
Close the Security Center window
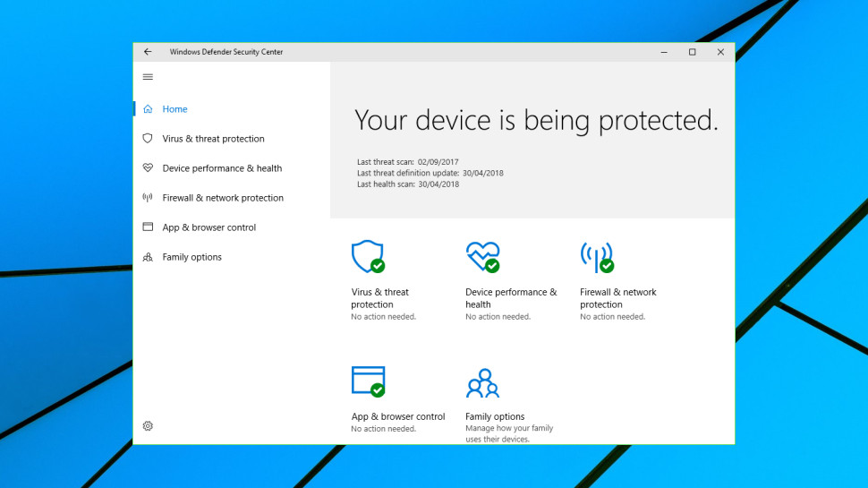(x=720, y=52)
